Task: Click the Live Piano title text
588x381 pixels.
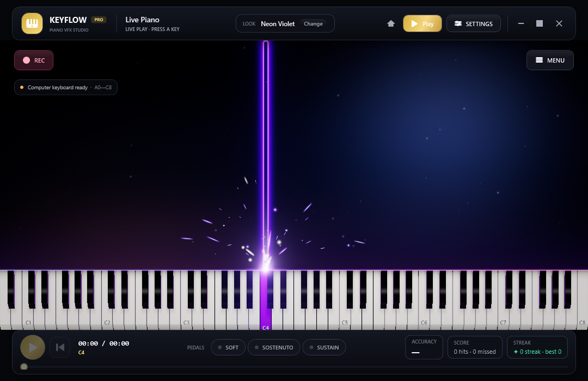Action: (143, 20)
